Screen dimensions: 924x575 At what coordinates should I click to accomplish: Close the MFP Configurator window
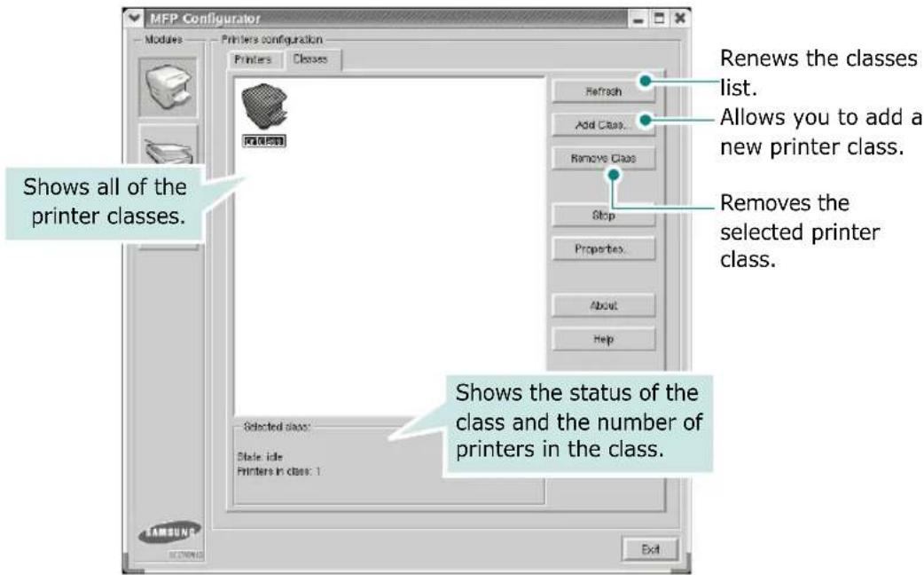pos(680,19)
